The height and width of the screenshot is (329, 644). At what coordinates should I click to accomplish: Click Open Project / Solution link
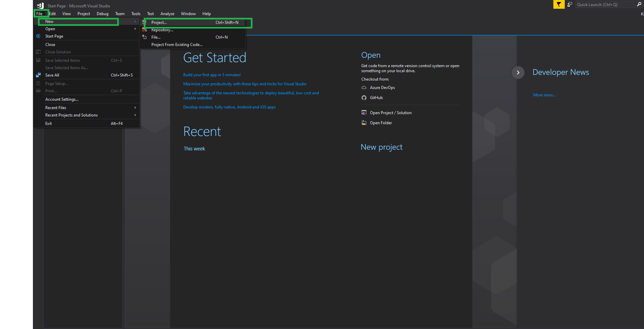click(390, 113)
